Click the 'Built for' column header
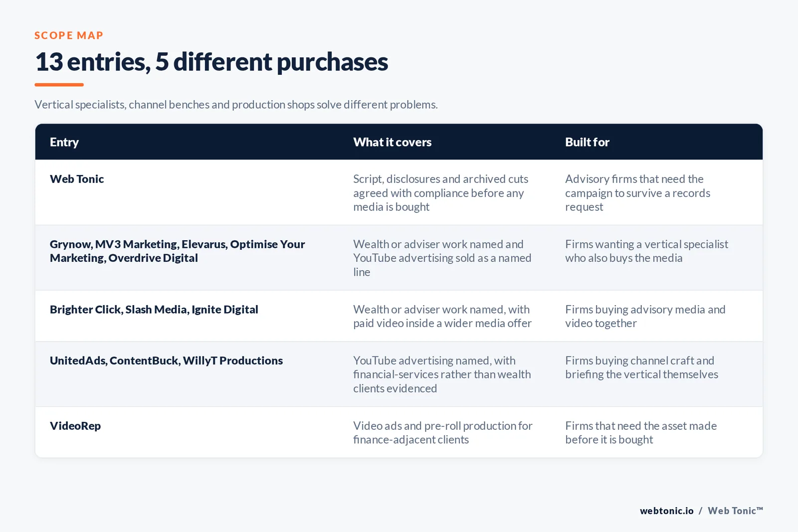 click(x=587, y=142)
